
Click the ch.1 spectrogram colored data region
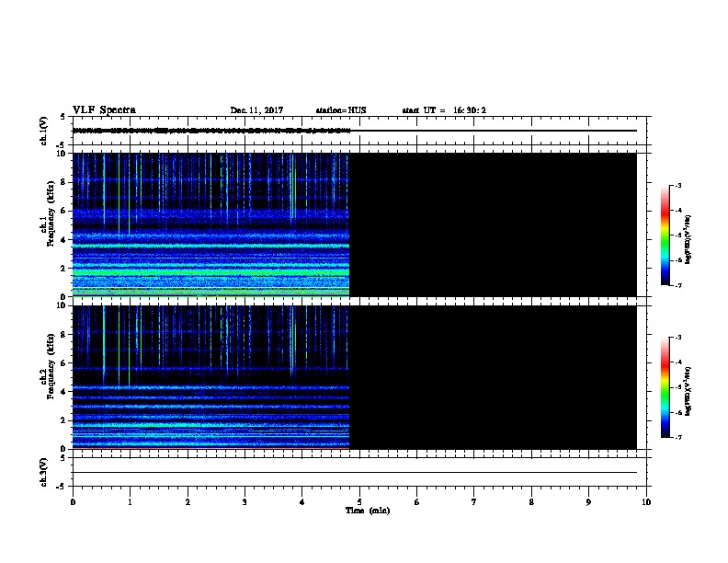point(210,224)
